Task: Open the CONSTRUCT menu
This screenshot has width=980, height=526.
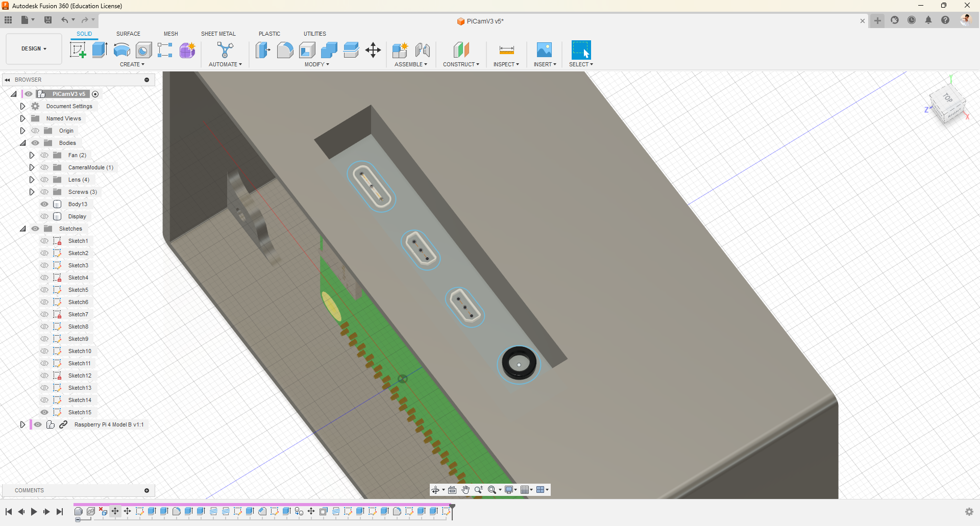Action: [461, 64]
